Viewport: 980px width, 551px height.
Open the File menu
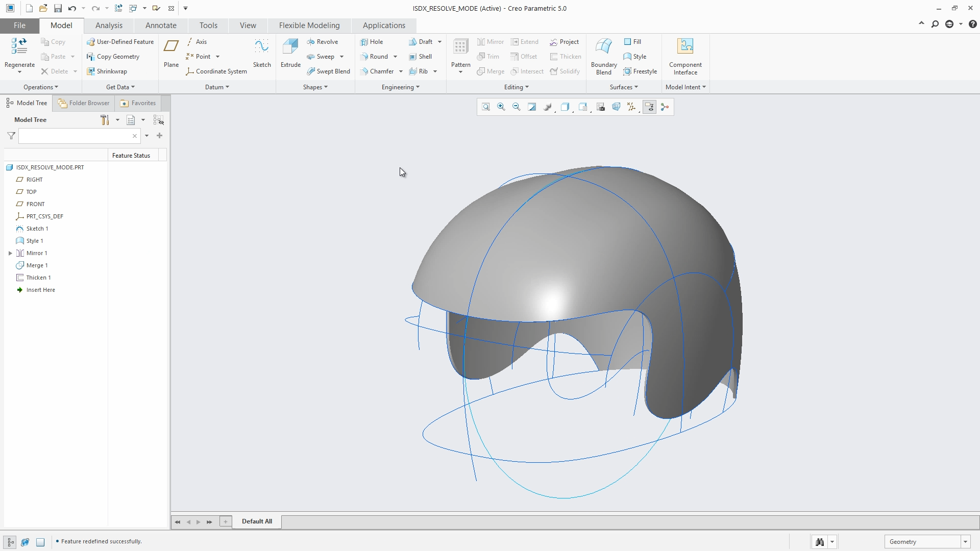click(19, 26)
